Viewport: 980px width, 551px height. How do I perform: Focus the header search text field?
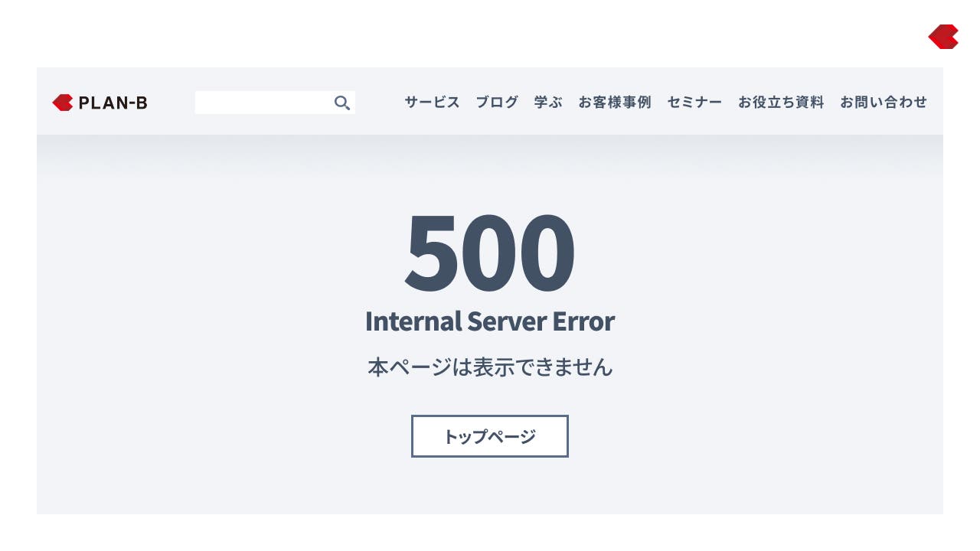click(263, 103)
